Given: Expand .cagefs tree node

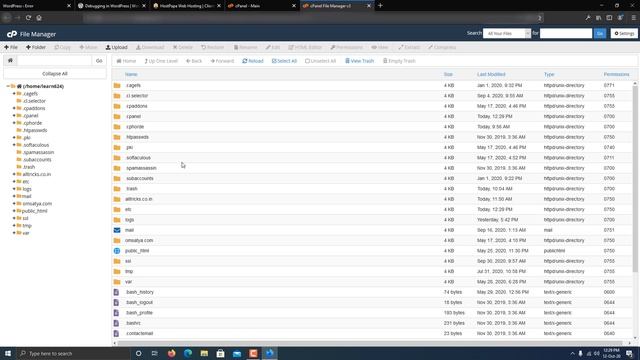Looking at the screenshot, I should [14, 93].
